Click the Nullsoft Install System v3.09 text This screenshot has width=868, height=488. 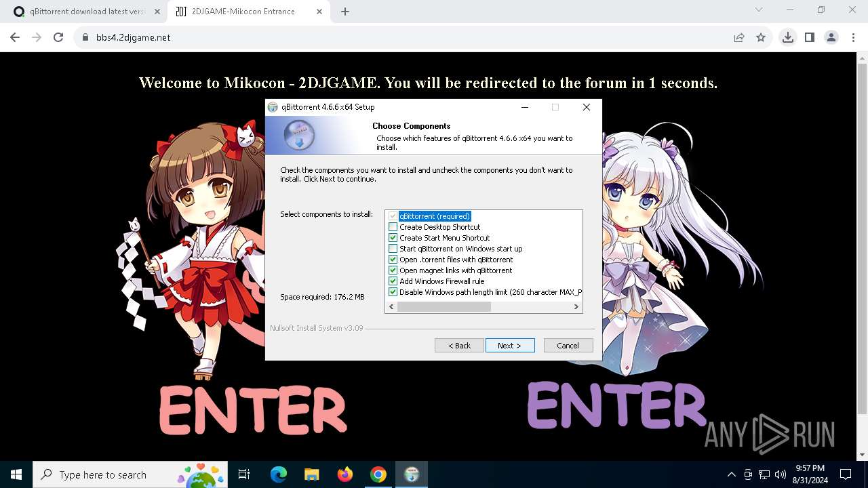(316, 328)
